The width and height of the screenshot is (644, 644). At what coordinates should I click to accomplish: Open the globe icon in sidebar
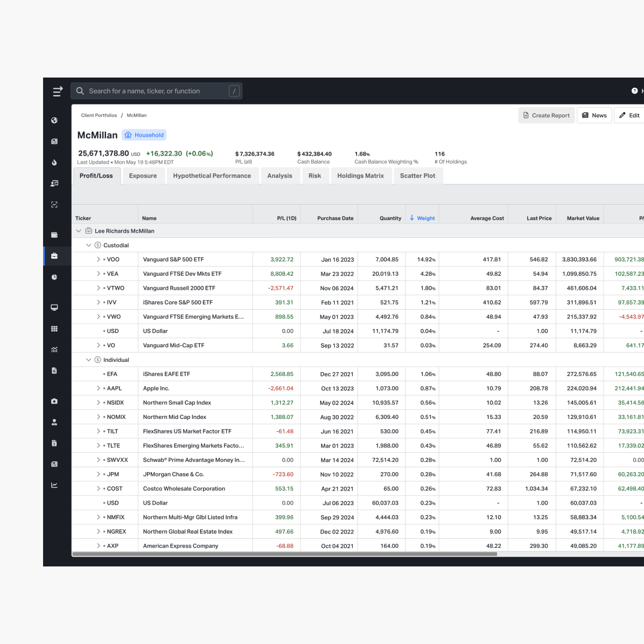tap(54, 121)
